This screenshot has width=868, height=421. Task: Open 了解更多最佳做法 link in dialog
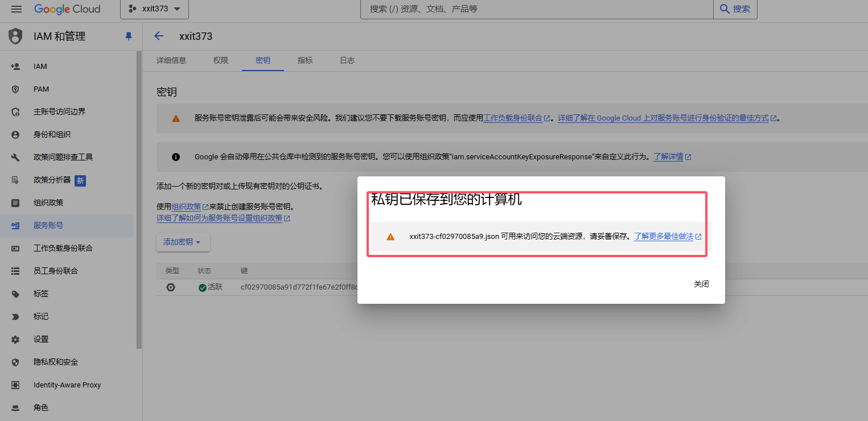point(668,237)
